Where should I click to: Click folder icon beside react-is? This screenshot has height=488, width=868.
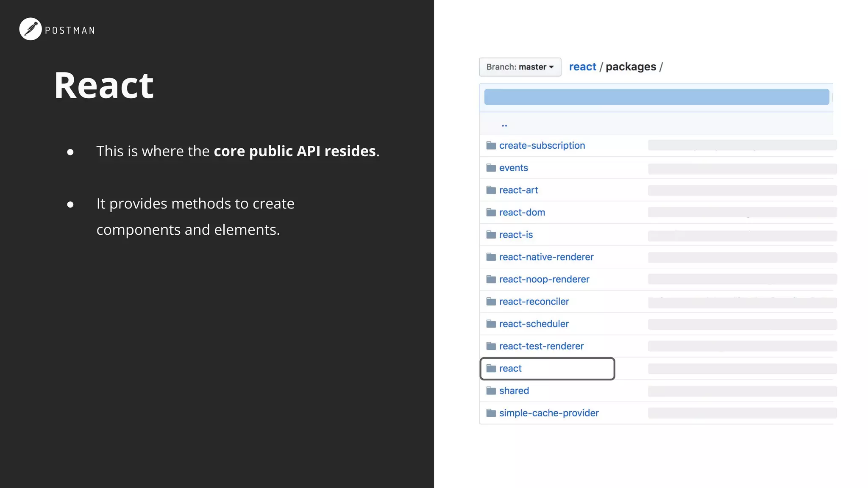pos(491,235)
